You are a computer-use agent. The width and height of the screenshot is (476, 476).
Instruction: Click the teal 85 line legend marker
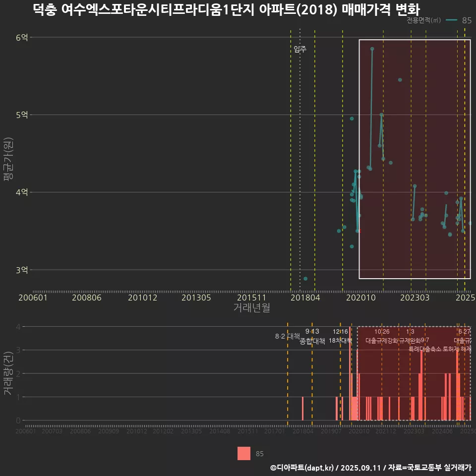tap(451, 20)
